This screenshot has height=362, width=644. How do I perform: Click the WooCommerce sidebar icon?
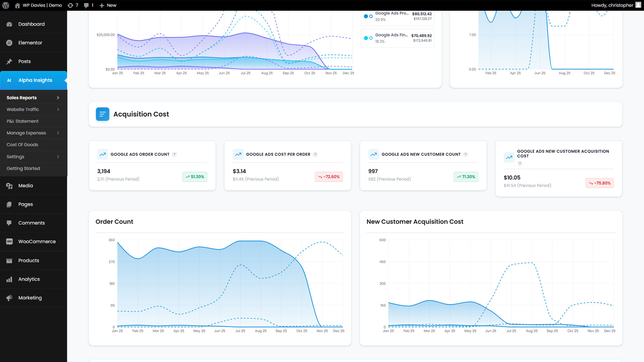tap(9, 242)
